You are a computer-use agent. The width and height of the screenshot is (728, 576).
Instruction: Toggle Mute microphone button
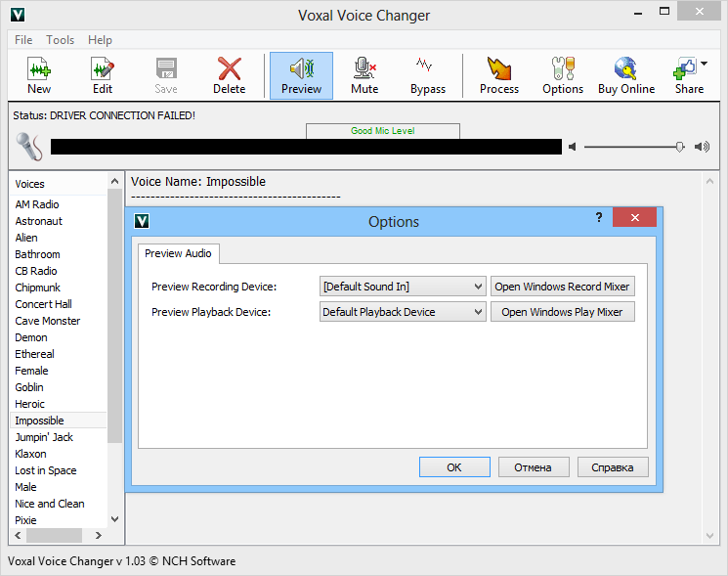tap(364, 75)
